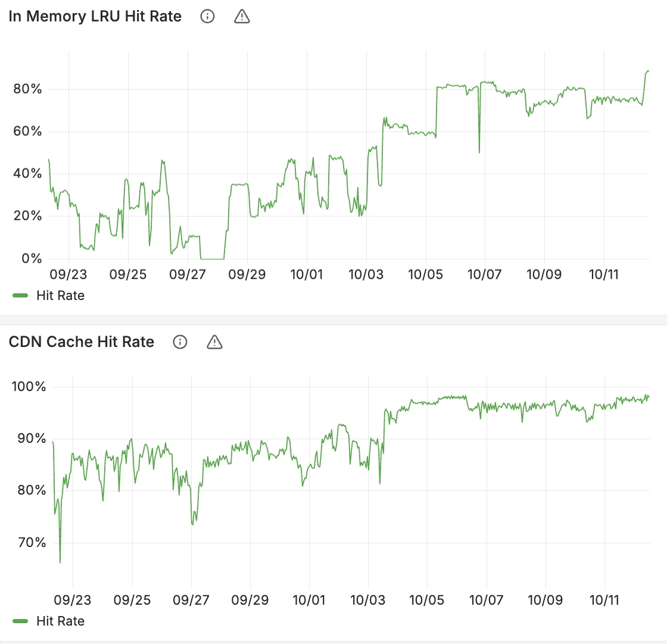Click the alert triangle next to CDN Cache Hit Rate
Viewport: 667px width, 644px height.
214,342
